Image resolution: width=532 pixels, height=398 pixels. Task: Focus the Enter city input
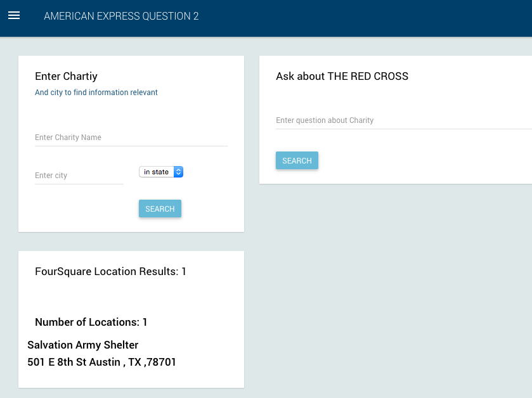(x=79, y=176)
